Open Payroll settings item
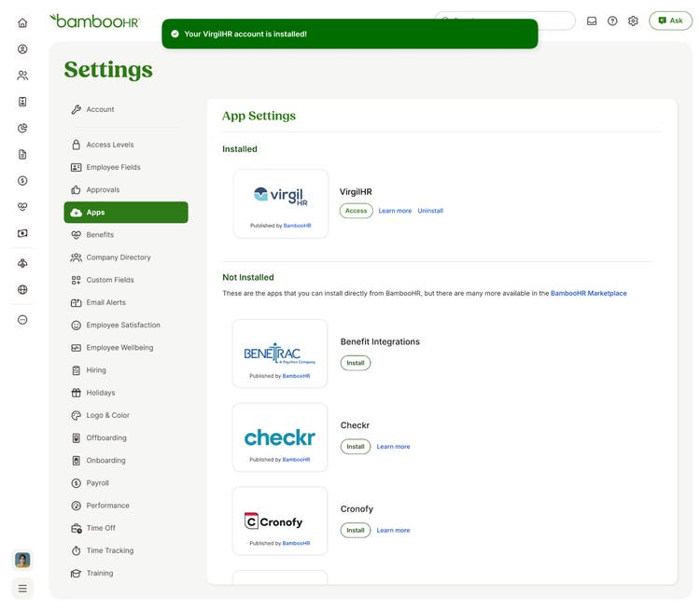 126,483
